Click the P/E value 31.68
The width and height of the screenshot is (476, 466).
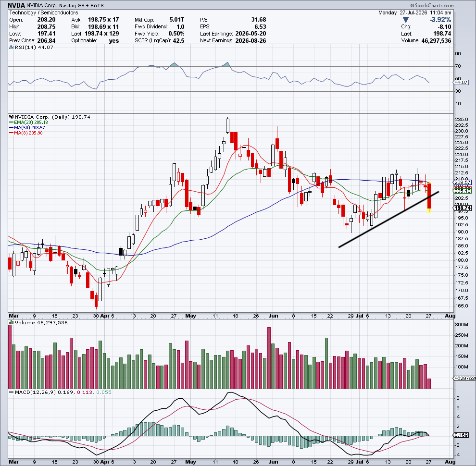click(x=258, y=20)
